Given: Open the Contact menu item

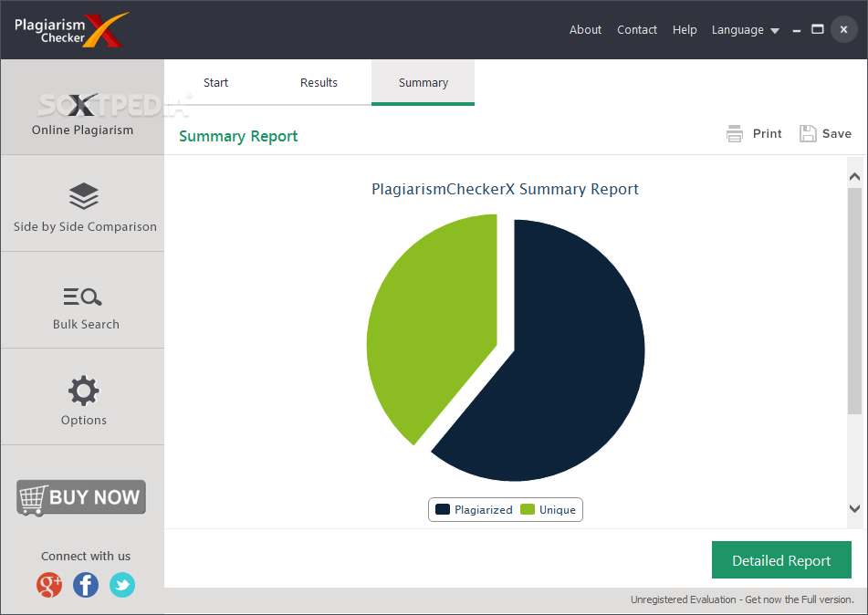Looking at the screenshot, I should pyautogui.click(x=636, y=30).
